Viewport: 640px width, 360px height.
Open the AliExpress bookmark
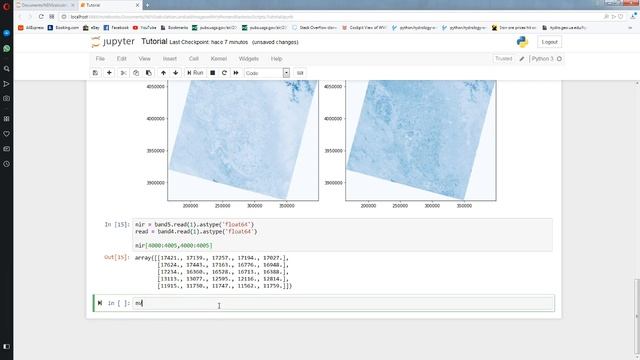pos(31,28)
